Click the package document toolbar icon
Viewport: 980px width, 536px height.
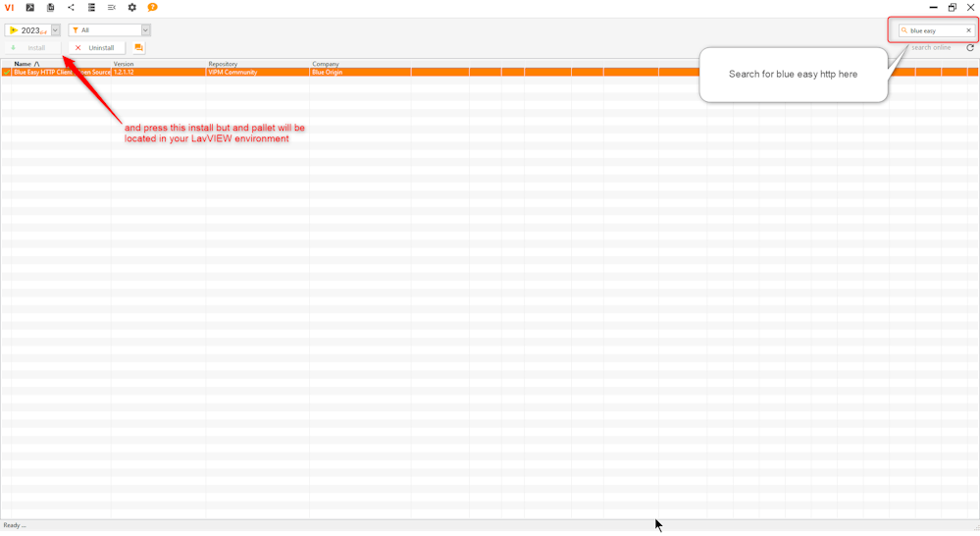50,8
